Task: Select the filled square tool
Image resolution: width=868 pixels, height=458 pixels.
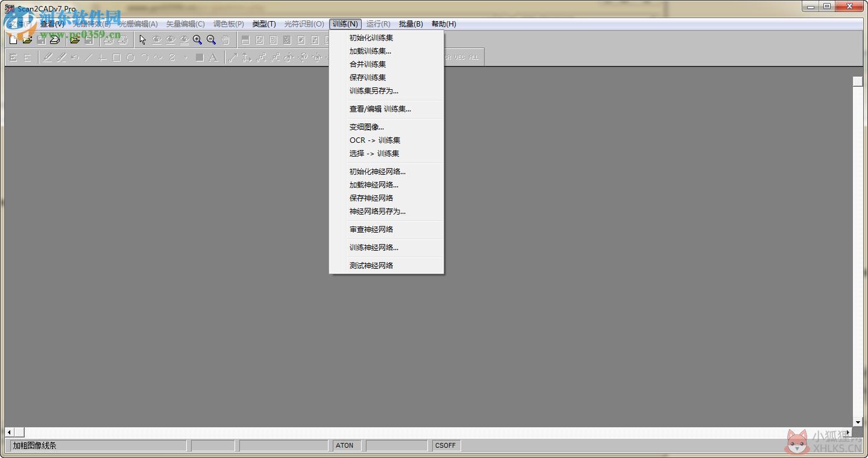Action: pyautogui.click(x=200, y=58)
